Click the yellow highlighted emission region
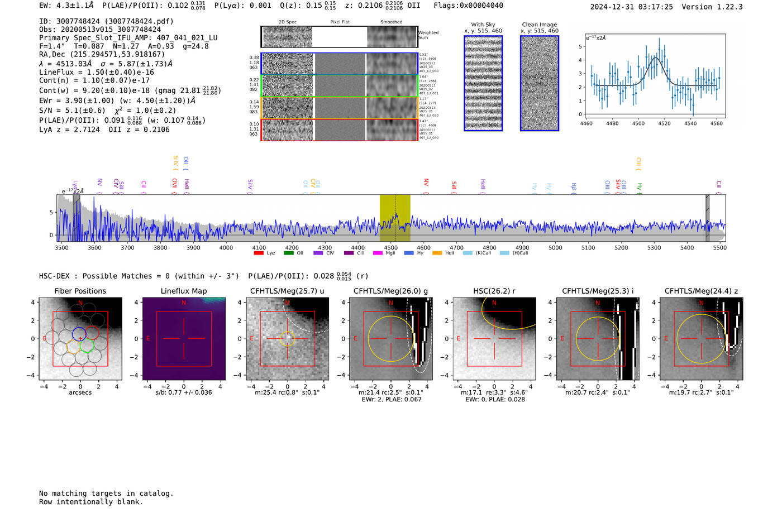Viewport: 782px width, 532px height. tap(395, 218)
